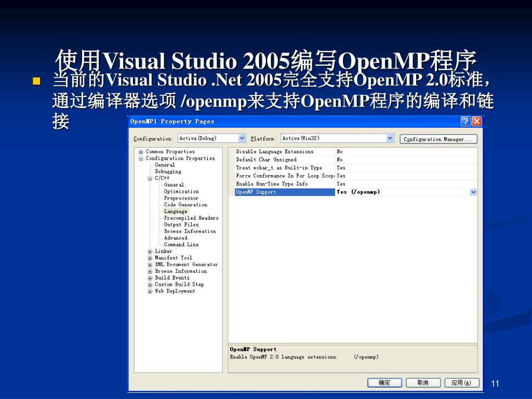Click the Configuration Manager button

pyautogui.click(x=438, y=139)
